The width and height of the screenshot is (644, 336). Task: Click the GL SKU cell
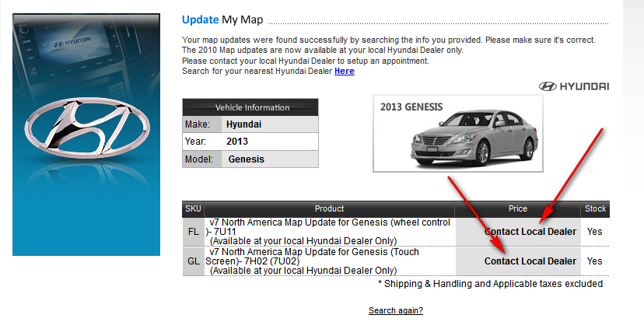(194, 261)
